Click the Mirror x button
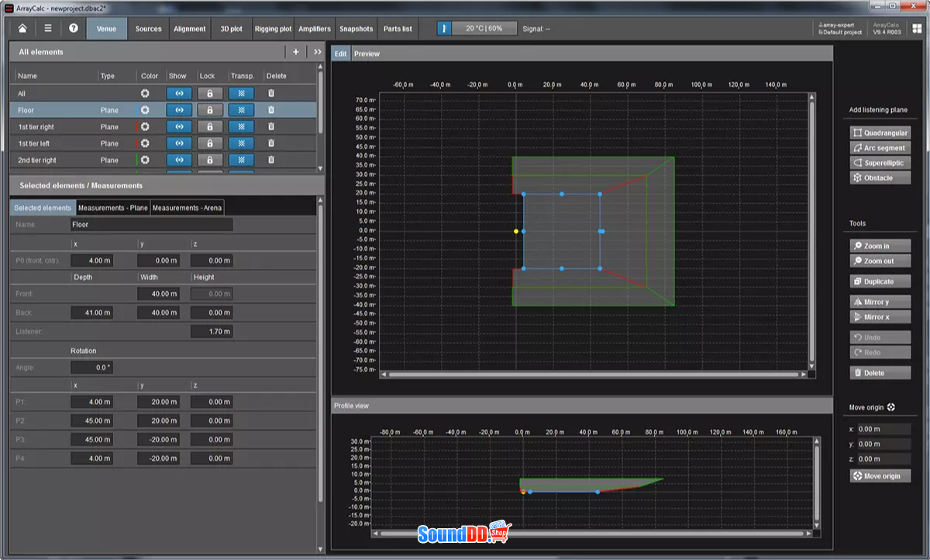This screenshot has width=930, height=560. coord(880,318)
